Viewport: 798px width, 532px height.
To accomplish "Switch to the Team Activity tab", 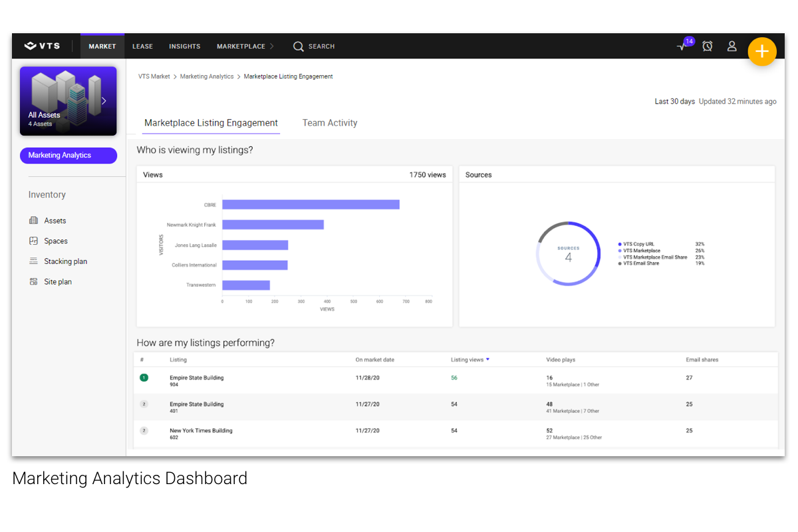I will tap(330, 123).
